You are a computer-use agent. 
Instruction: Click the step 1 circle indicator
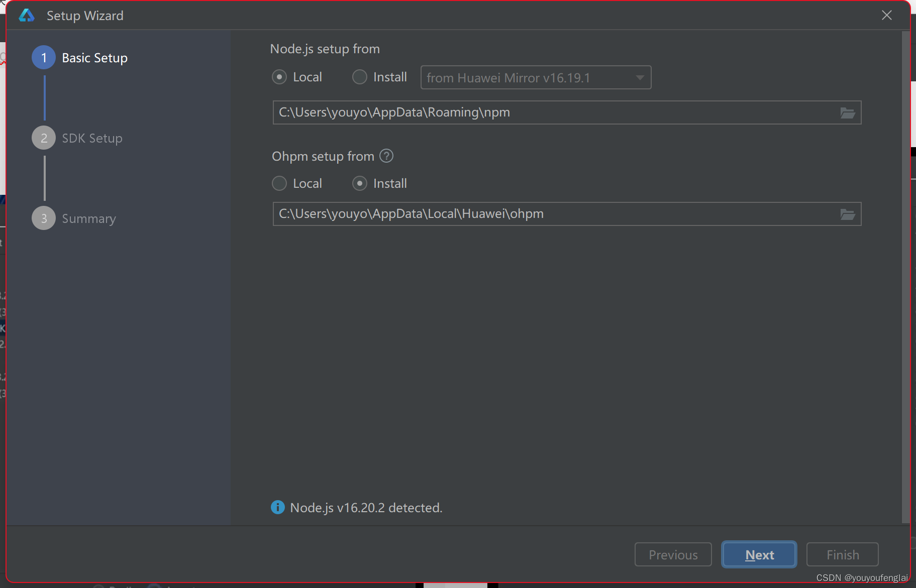44,58
